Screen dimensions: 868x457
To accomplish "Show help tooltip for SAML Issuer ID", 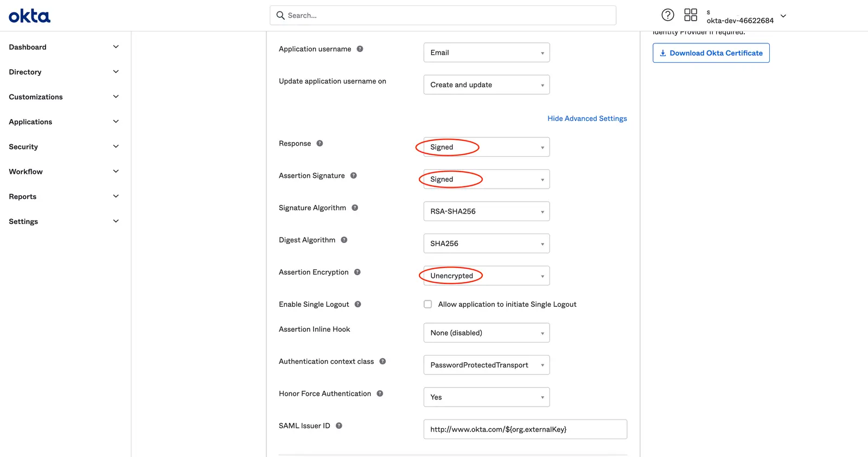I will tap(339, 426).
